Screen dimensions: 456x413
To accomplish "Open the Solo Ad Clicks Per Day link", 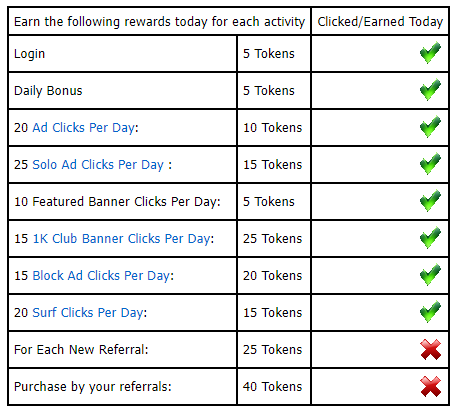I will (x=98, y=165).
